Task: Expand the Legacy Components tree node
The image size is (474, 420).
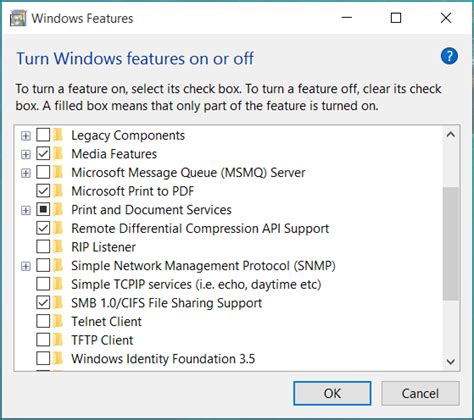Action: pos(26,136)
